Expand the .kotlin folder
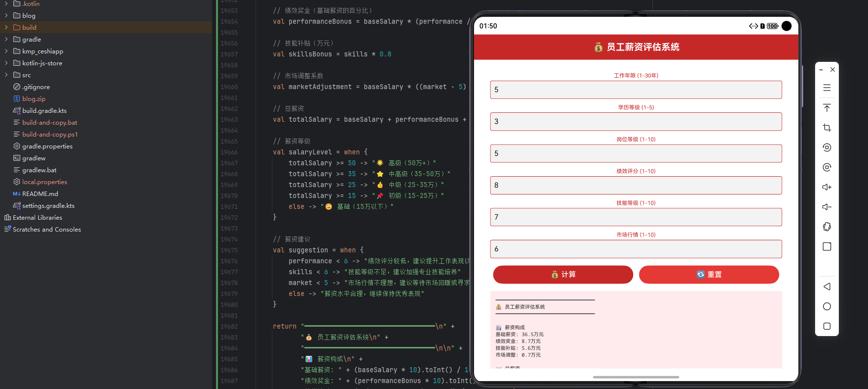 [6, 3]
